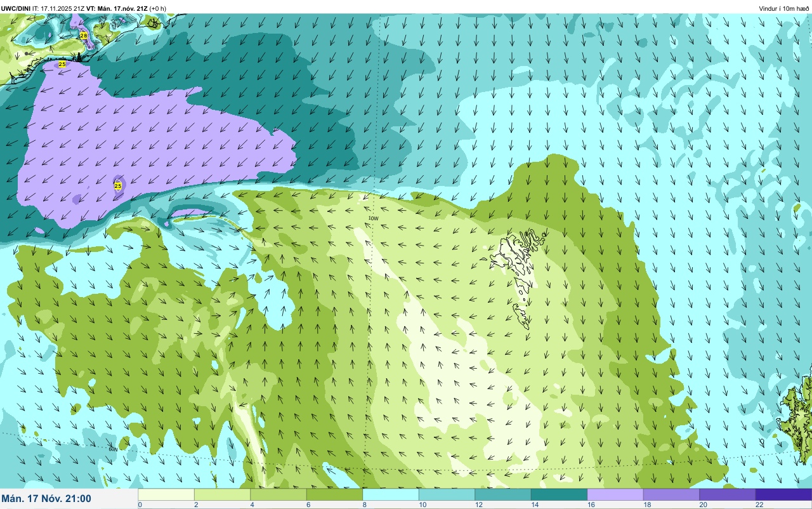Pick the 22+ m/s dark indigo legend swatch
Viewport: 812px width, 509px height.
pyautogui.click(x=783, y=494)
